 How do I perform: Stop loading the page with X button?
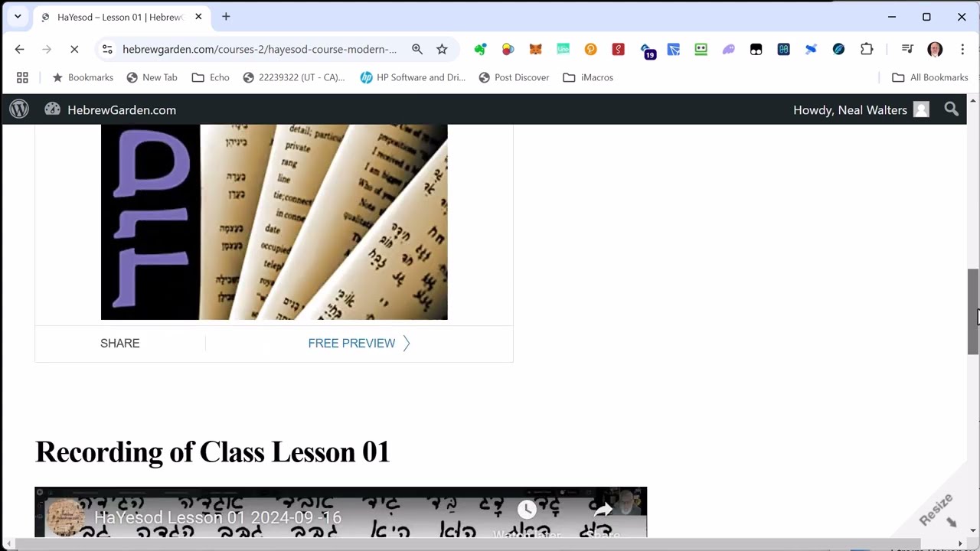pyautogui.click(x=74, y=49)
